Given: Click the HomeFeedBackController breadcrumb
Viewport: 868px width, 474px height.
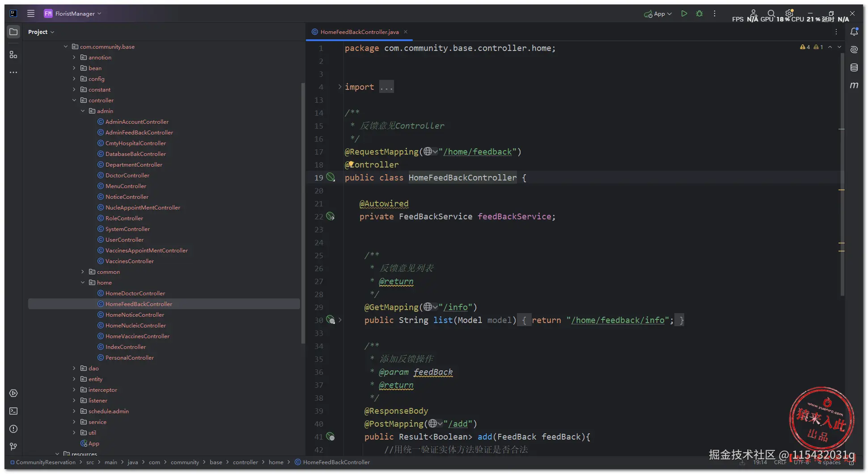Looking at the screenshot, I should [x=336, y=462].
